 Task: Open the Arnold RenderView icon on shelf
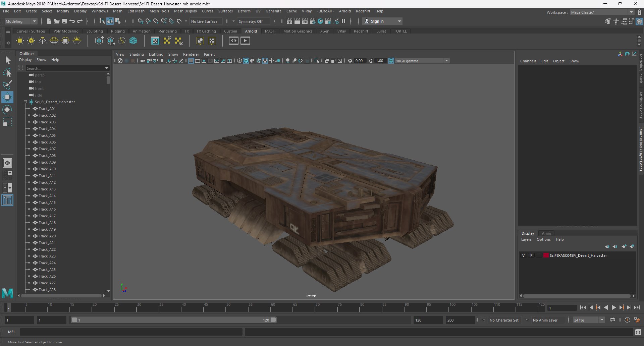pos(234,41)
